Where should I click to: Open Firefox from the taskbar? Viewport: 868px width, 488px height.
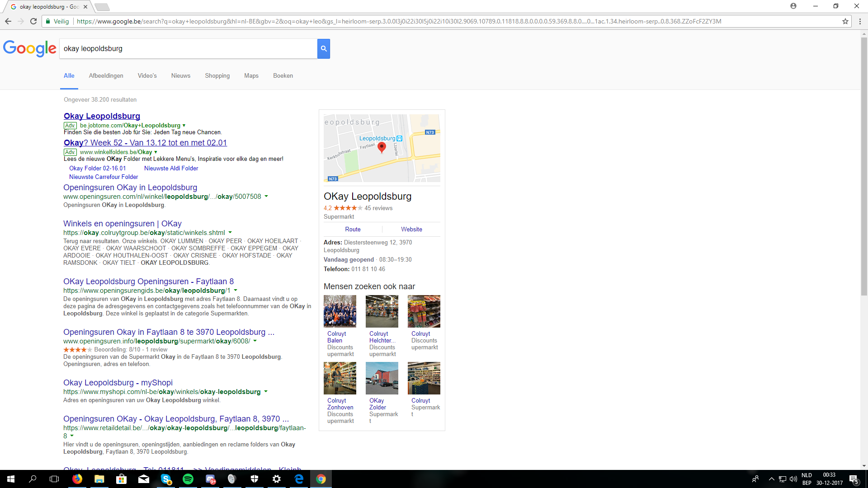pyautogui.click(x=77, y=479)
